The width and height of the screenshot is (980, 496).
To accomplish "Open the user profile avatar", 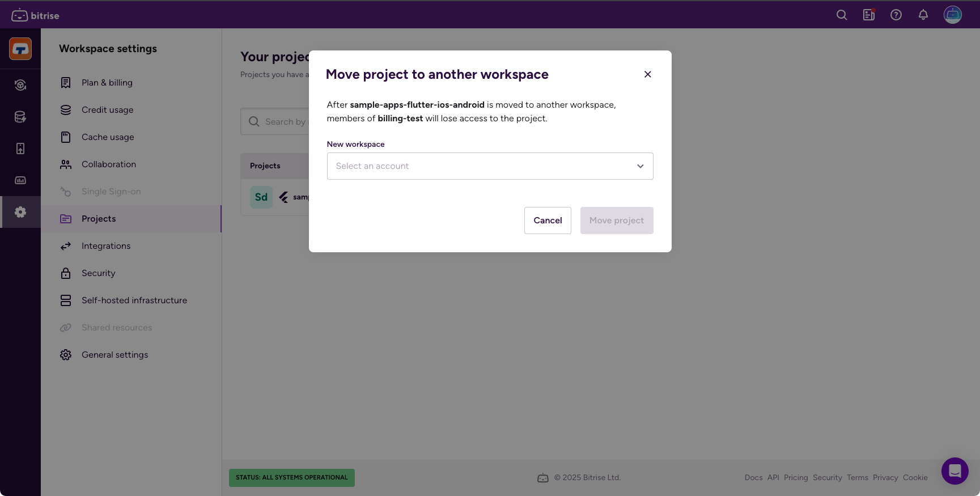I will coord(952,15).
